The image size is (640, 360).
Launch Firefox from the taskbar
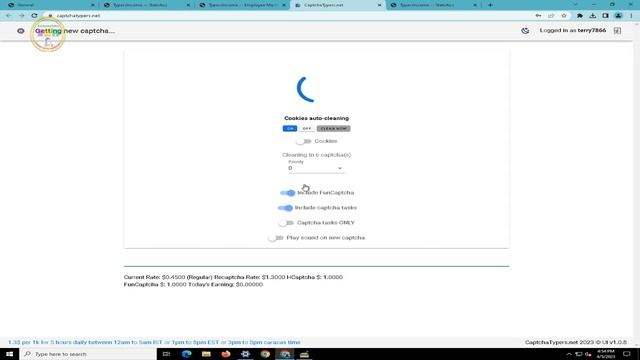(x=226, y=354)
